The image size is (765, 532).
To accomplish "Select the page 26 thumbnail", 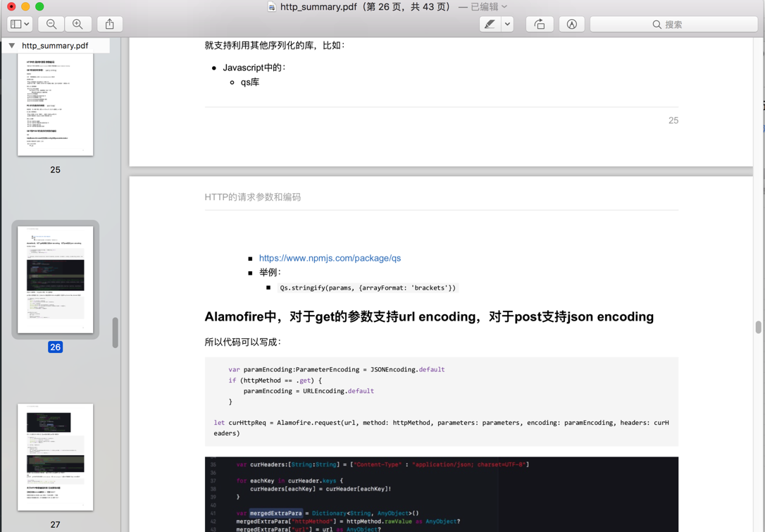I will tap(55, 279).
